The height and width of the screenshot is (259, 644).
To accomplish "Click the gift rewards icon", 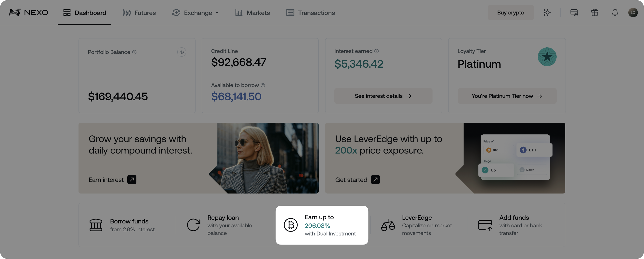I will pyautogui.click(x=594, y=13).
